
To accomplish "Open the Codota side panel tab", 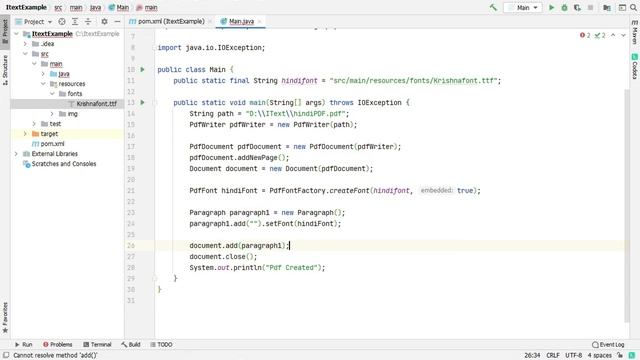I will (635, 66).
